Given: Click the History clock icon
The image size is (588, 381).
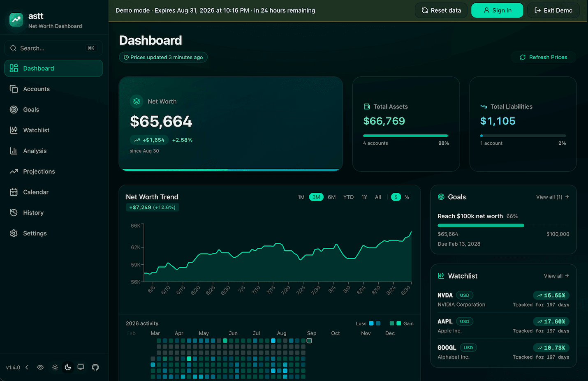Looking at the screenshot, I should (14, 212).
